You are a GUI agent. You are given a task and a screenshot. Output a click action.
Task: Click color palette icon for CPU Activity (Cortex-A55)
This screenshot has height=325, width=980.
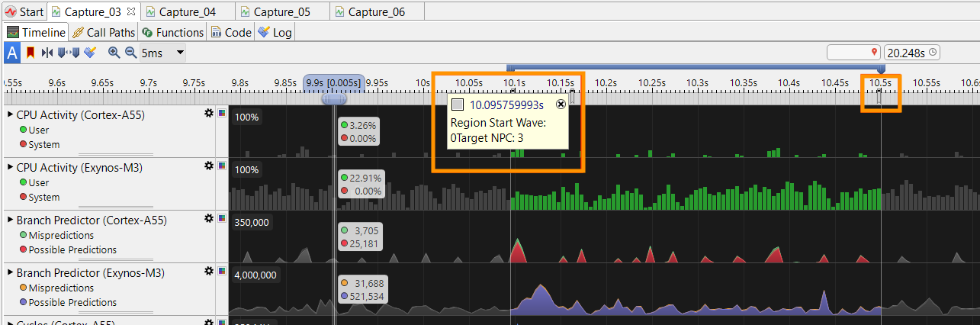(x=222, y=113)
